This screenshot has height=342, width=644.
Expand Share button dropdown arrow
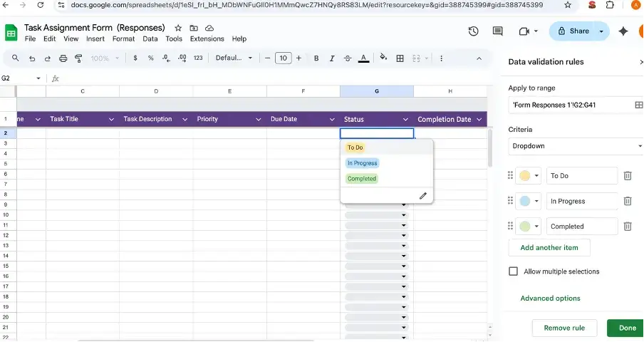(602, 31)
